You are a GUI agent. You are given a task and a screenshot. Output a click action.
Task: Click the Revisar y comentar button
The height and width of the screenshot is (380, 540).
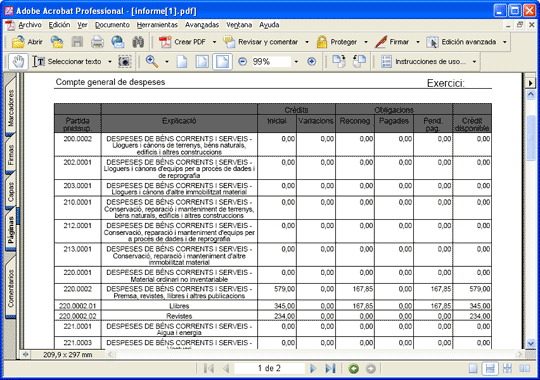coord(261,42)
